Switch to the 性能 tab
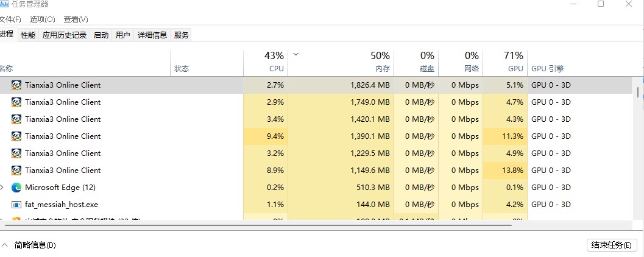The width and height of the screenshot is (644, 257). point(28,35)
